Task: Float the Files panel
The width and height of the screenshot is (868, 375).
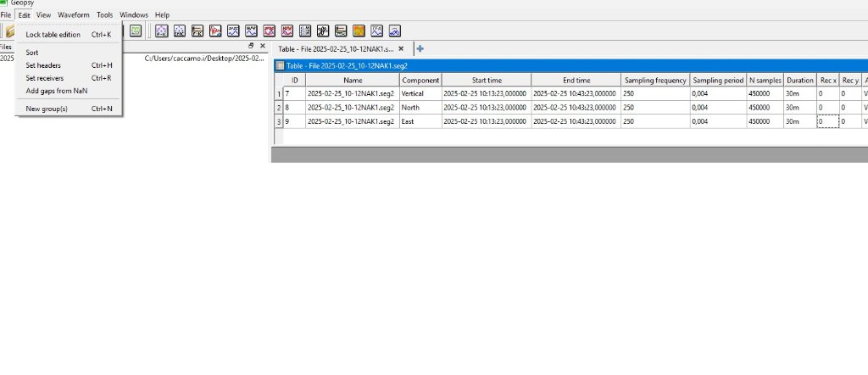Action: pos(251,46)
